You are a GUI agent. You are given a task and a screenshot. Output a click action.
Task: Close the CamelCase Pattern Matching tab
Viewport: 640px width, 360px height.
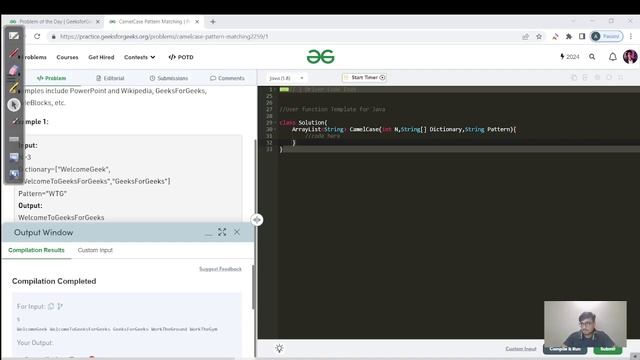click(x=197, y=22)
